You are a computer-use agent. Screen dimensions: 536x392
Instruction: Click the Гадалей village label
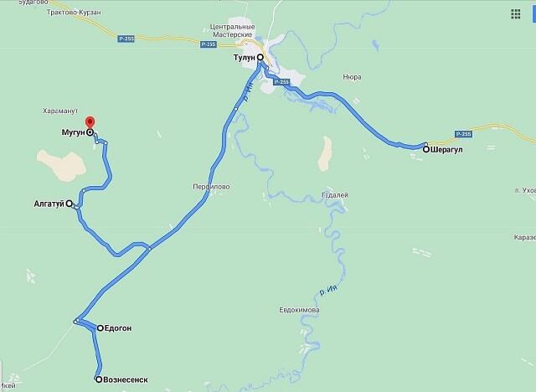click(335, 195)
